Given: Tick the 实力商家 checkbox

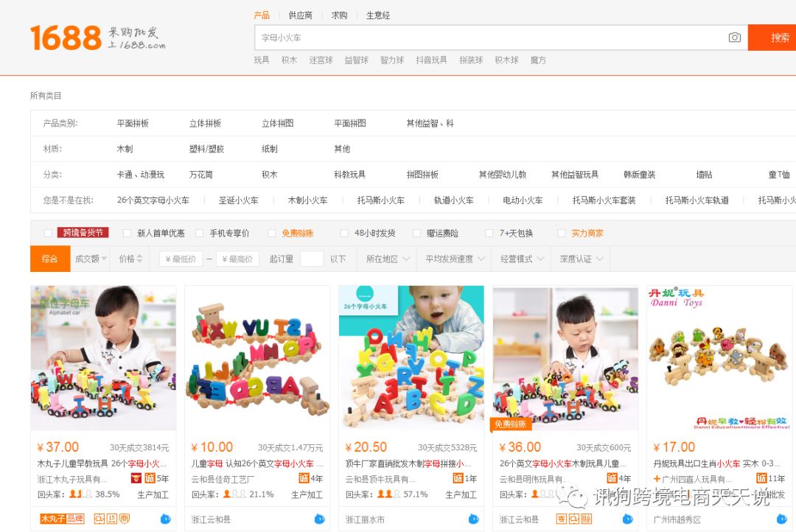Looking at the screenshot, I should (561, 233).
